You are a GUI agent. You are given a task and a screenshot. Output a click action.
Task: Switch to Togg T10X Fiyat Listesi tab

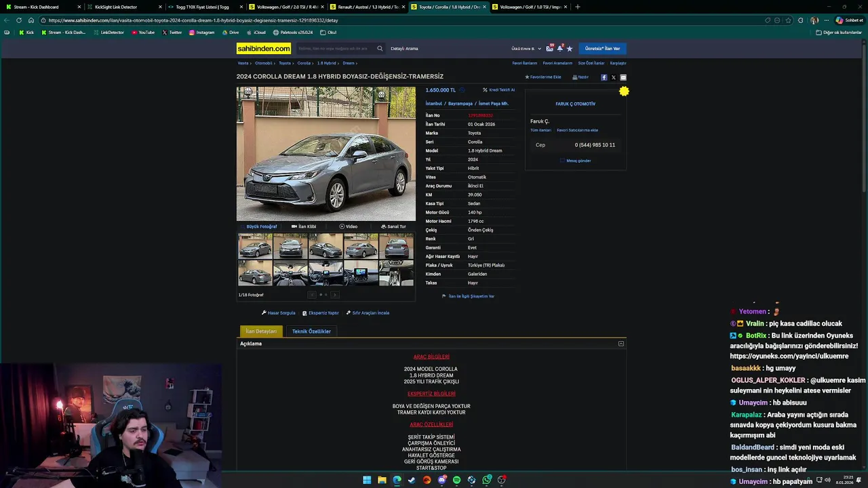point(205,7)
